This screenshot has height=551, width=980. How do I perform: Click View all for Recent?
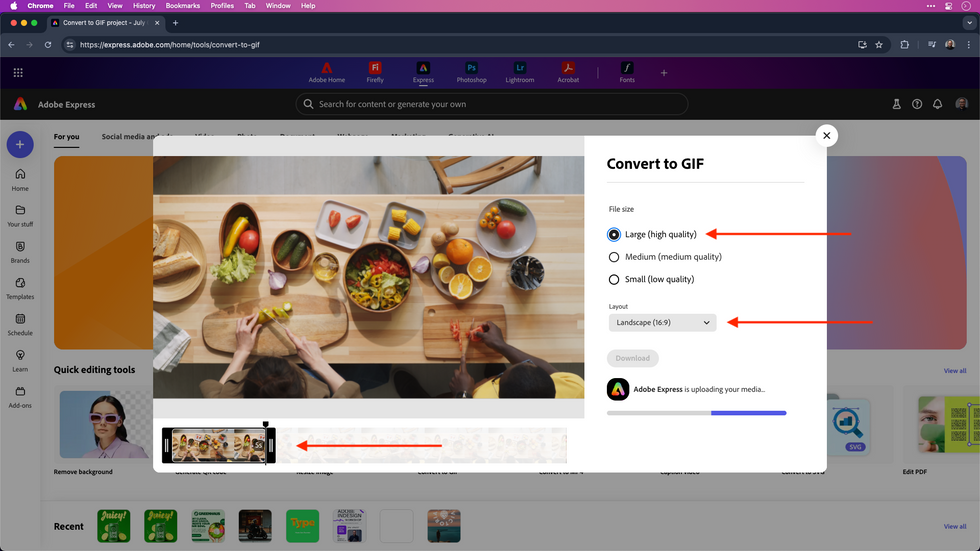[954, 526]
